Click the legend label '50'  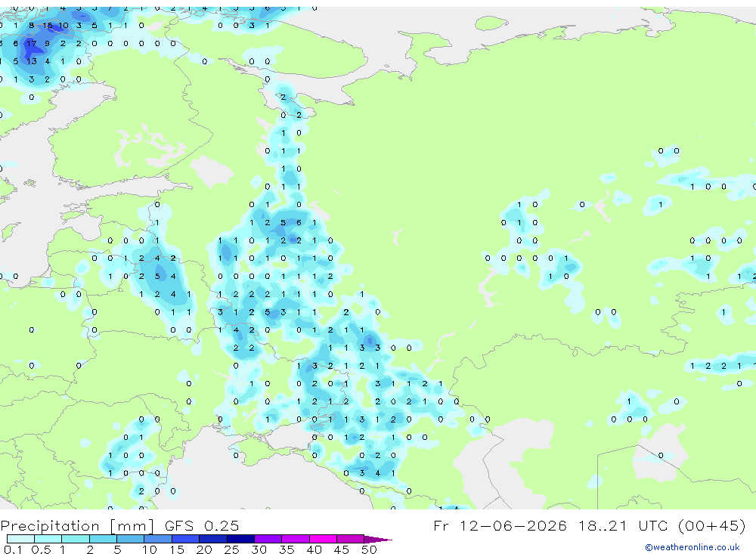369,549
